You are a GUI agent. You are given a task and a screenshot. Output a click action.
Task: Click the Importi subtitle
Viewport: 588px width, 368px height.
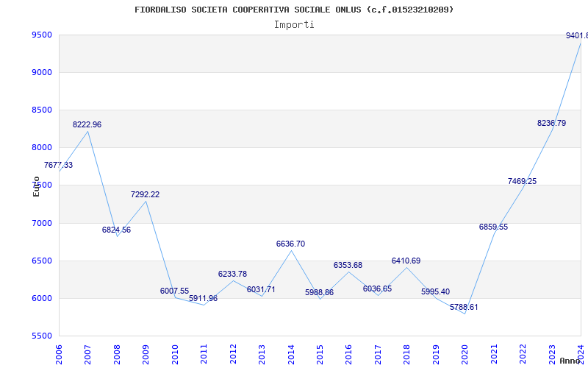[x=294, y=24]
